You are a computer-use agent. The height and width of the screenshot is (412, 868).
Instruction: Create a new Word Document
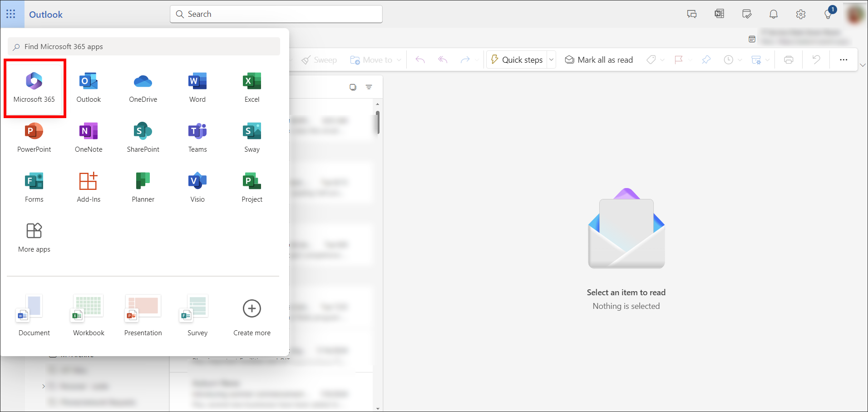tap(34, 316)
